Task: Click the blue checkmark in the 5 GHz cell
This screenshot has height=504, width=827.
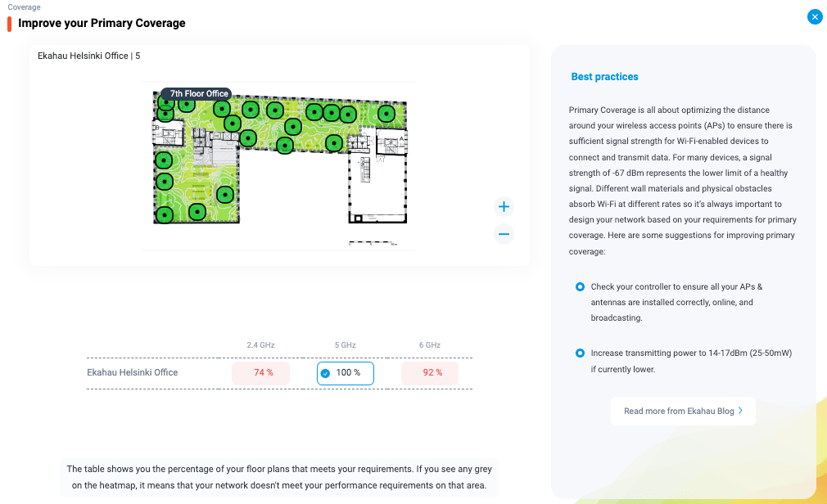Action: 325,373
